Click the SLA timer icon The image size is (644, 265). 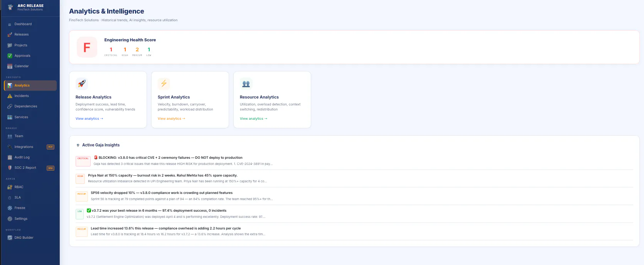coord(10,197)
